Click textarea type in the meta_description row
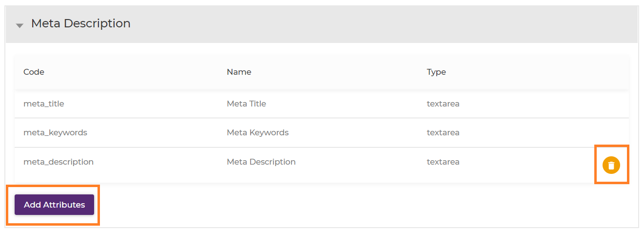 (x=443, y=162)
